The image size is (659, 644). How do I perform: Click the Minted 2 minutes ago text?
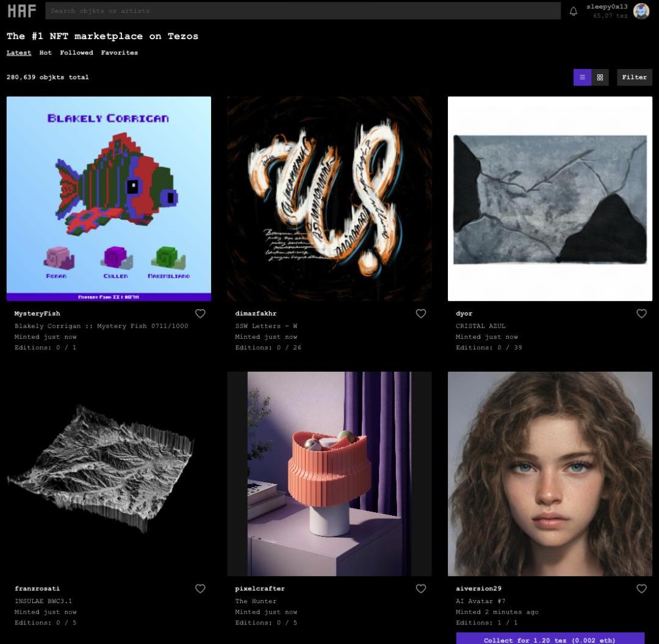[497, 612]
